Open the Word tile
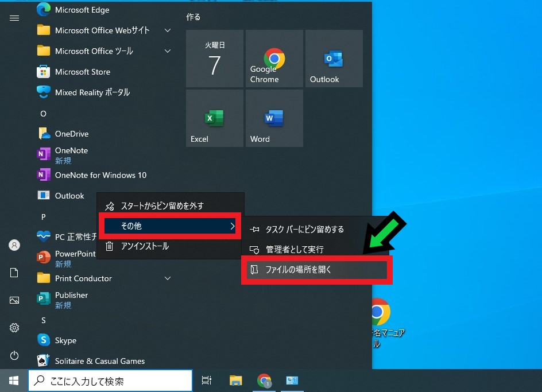 click(x=274, y=118)
